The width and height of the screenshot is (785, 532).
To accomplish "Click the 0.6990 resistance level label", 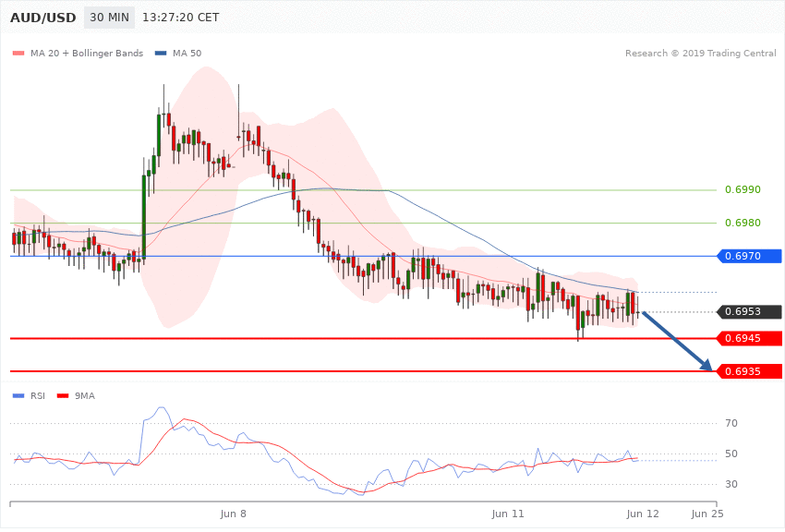I will click(x=743, y=189).
